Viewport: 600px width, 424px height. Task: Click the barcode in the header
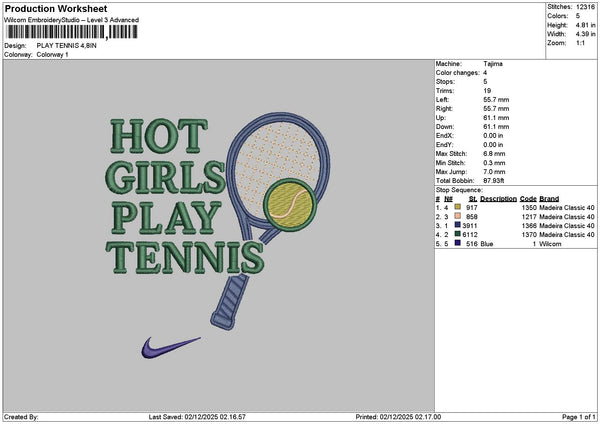(x=72, y=32)
